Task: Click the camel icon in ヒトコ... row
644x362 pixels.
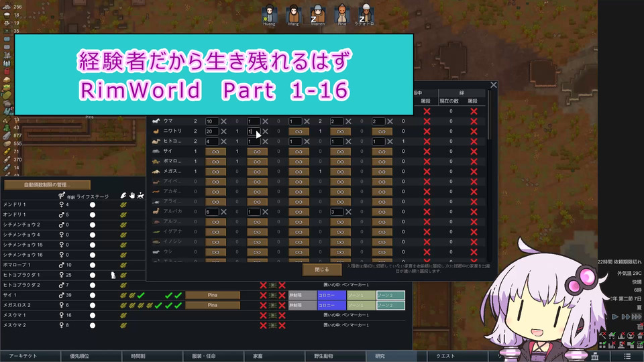Action: tap(156, 141)
